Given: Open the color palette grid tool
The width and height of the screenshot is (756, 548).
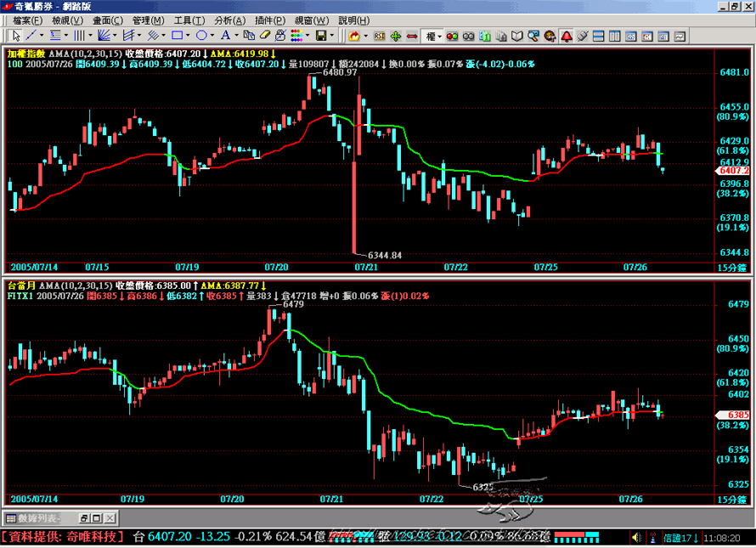Looking at the screenshot, I should coord(297,36).
